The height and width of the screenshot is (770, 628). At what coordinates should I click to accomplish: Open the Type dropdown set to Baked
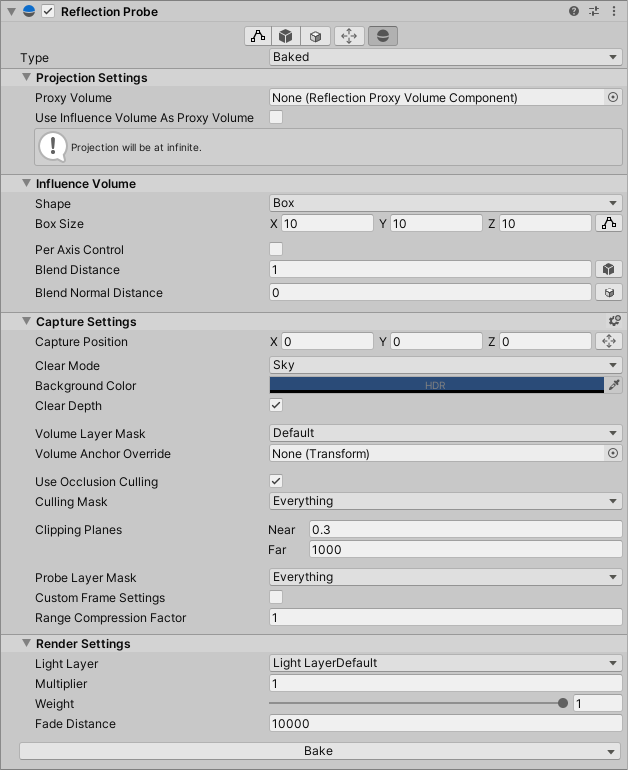tap(445, 57)
